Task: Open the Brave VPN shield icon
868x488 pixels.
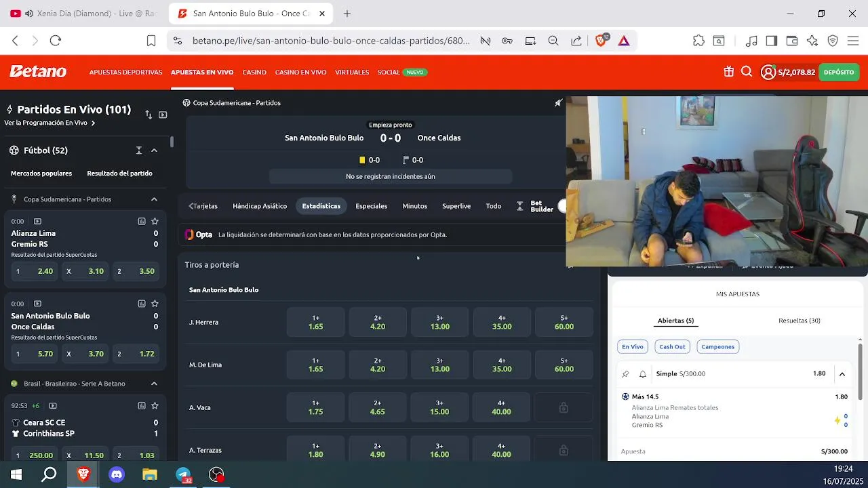Action: click(833, 41)
